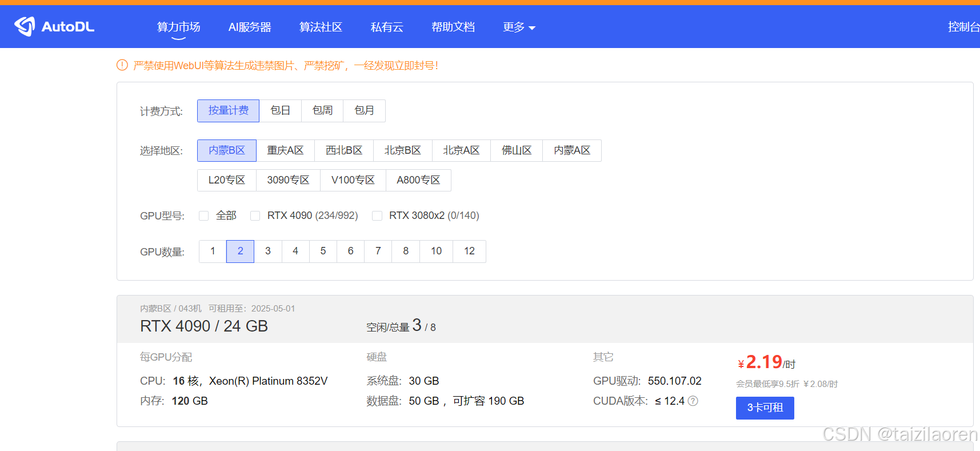Image resolution: width=980 pixels, height=451 pixels.
Task: Choose the 3090专区 zone
Action: pyautogui.click(x=288, y=180)
